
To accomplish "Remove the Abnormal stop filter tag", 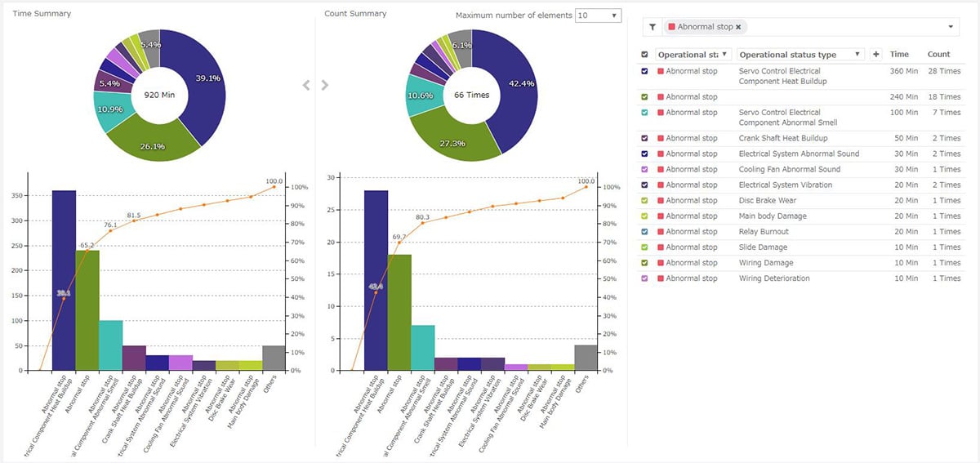I will pyautogui.click(x=738, y=27).
